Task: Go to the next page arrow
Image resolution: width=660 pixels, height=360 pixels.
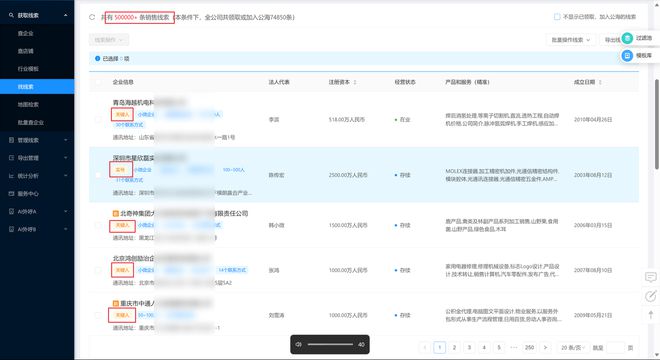Action: (x=545, y=347)
